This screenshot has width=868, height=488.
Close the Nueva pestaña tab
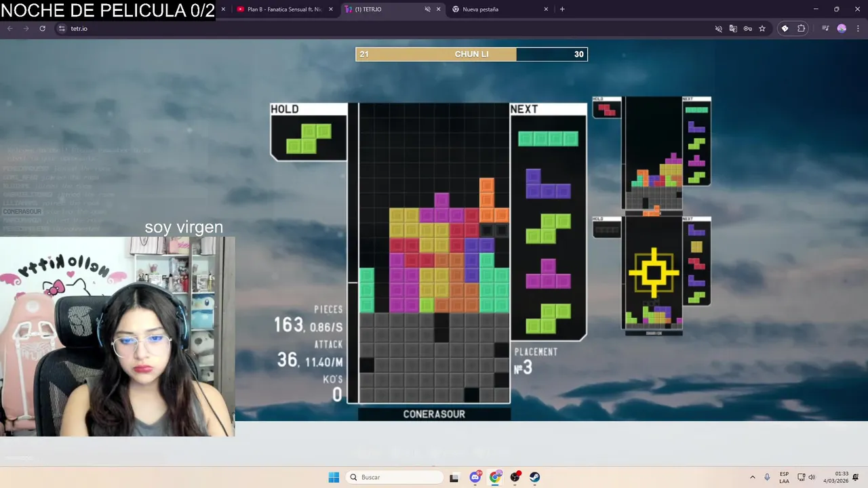coord(546,9)
